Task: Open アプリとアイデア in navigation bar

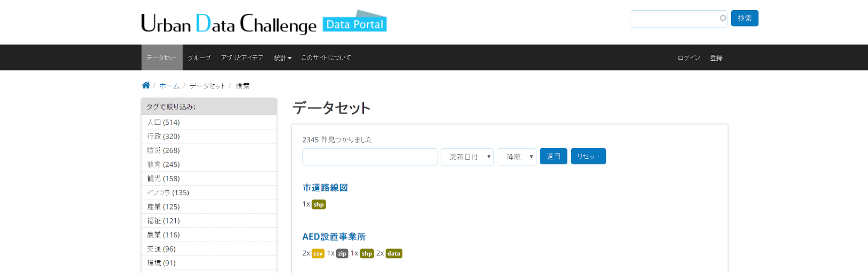Action: click(x=242, y=58)
